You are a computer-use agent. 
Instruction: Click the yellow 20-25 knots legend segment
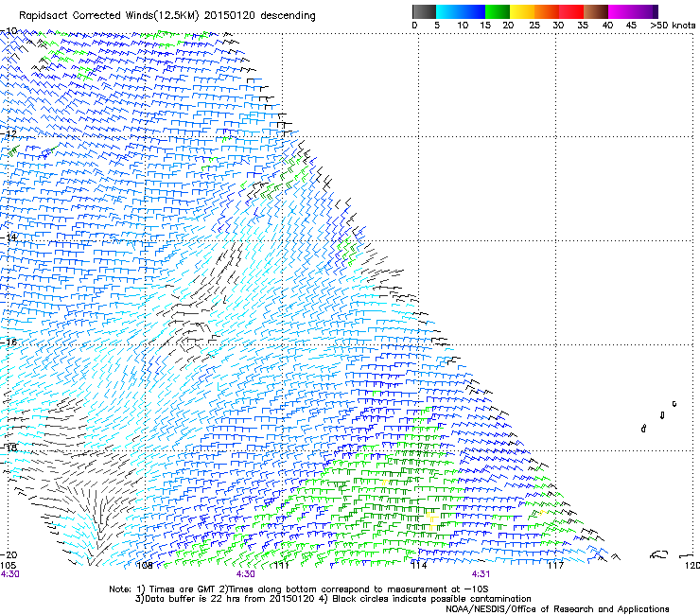[x=522, y=11]
